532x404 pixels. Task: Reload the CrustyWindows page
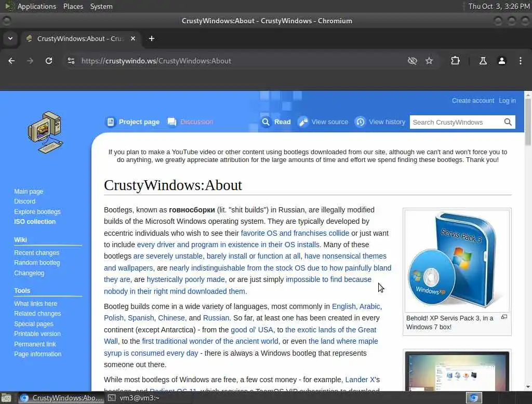(49, 61)
